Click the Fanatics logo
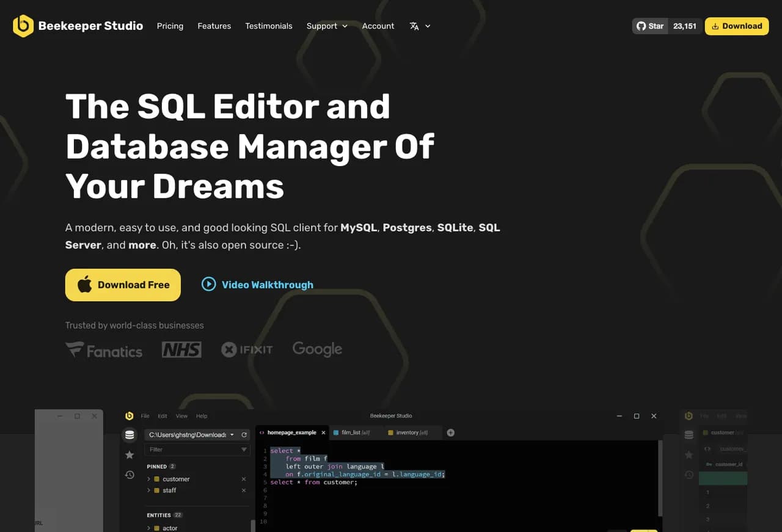The image size is (782, 532). (104, 350)
